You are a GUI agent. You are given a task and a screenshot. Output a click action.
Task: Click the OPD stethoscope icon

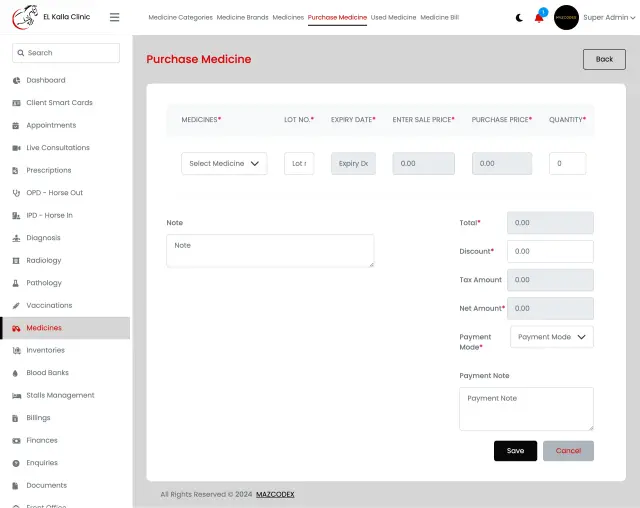tap(16, 193)
